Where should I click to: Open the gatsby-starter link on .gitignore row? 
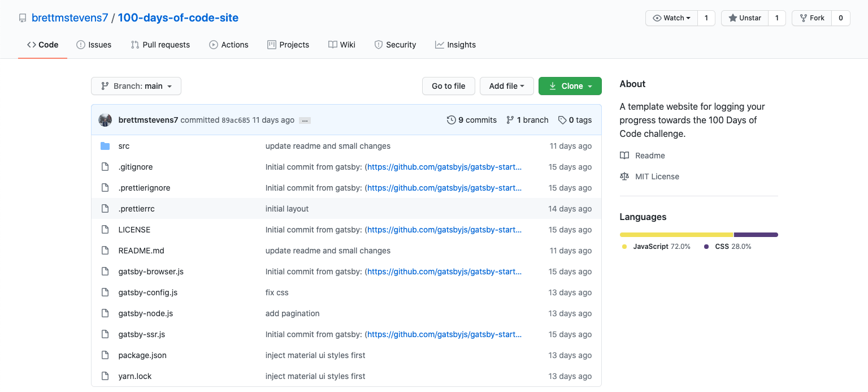tap(444, 166)
